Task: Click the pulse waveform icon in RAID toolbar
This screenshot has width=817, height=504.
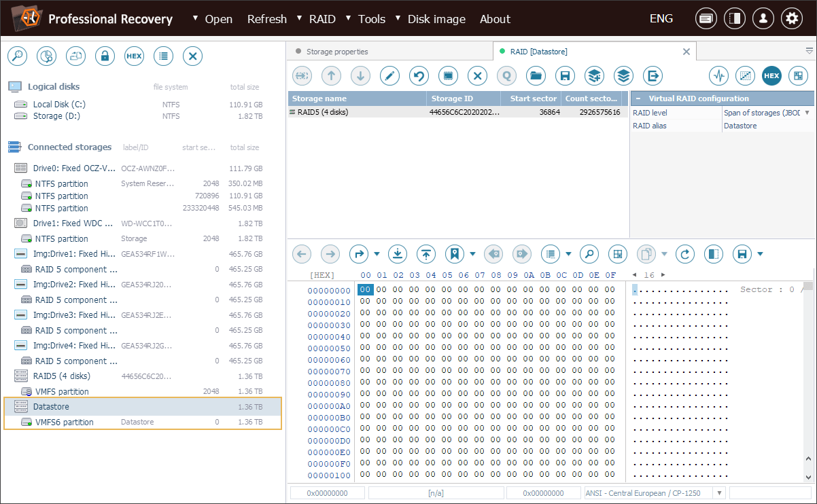Action: click(x=718, y=75)
